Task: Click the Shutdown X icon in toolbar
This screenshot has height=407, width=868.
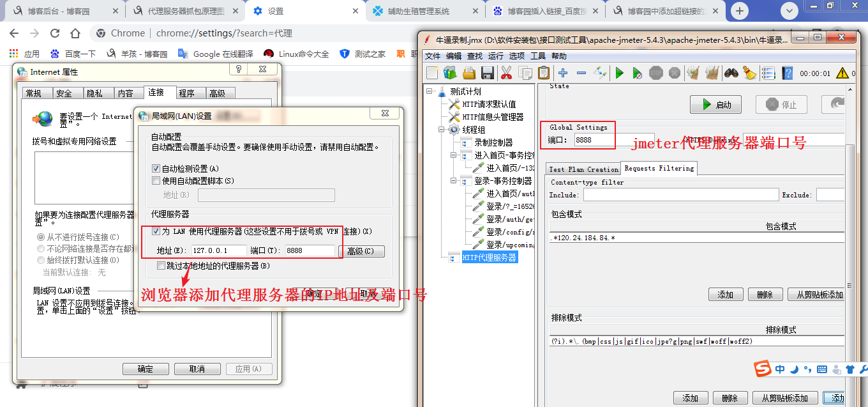Action: pos(674,73)
